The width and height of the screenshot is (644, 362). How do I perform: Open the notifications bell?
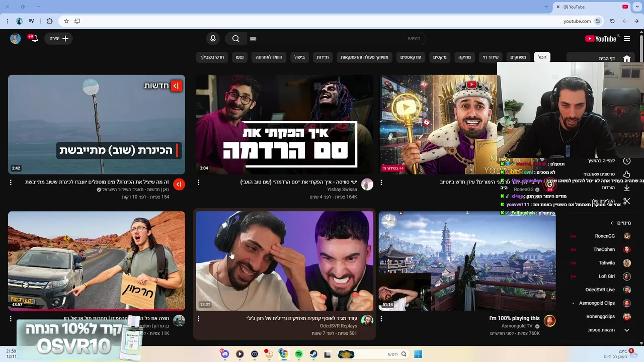(34, 39)
